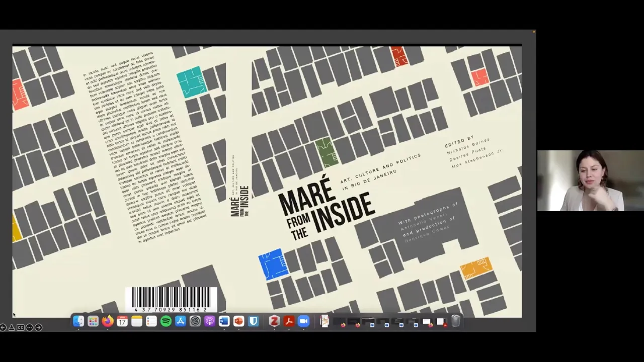Open the pen and laser pointer tool

tap(12, 327)
